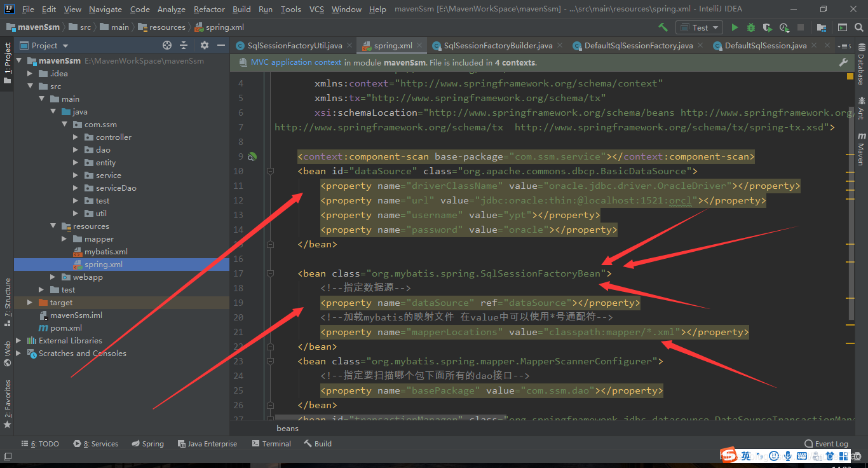Viewport: 868px width, 468px height.
Task: Expand the .idea folder arrow
Action: click(x=31, y=74)
